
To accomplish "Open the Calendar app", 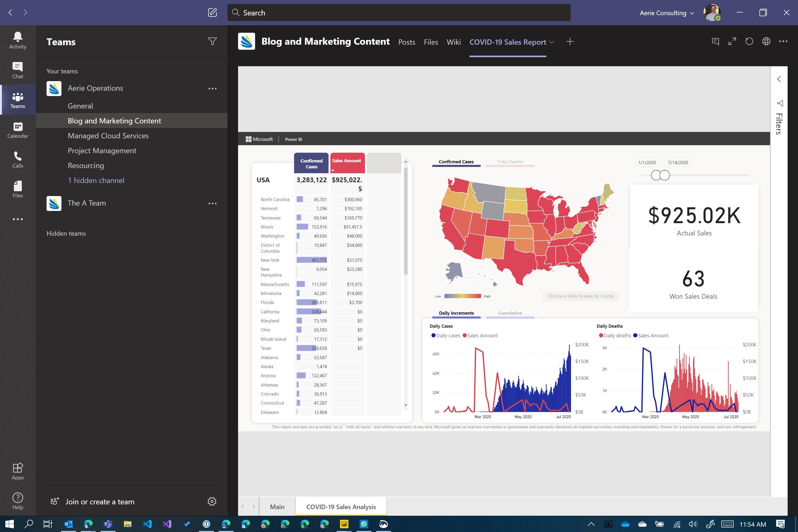I will [18, 130].
